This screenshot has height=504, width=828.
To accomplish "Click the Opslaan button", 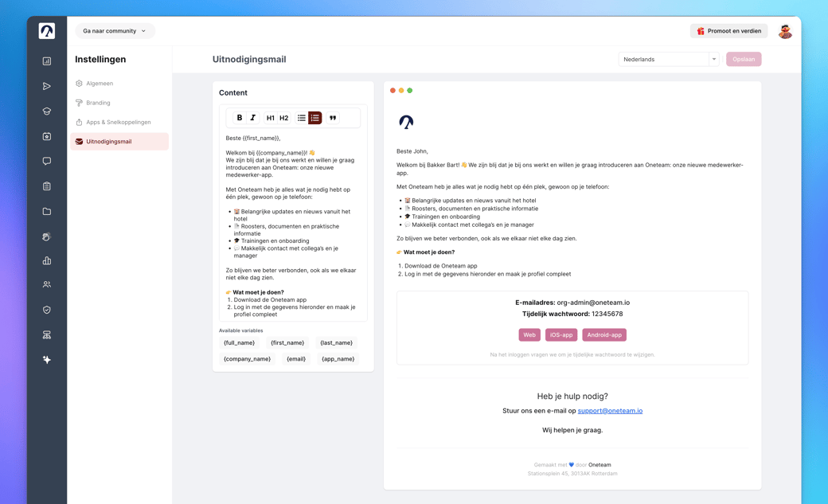I will (x=744, y=59).
